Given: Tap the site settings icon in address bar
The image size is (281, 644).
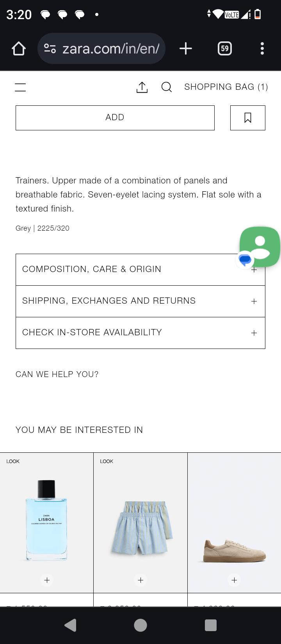Looking at the screenshot, I should [x=50, y=49].
